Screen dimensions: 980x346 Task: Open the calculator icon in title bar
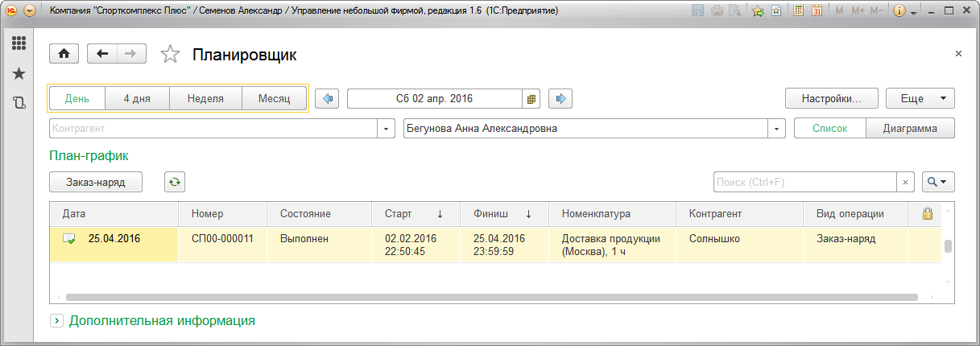pos(798,11)
